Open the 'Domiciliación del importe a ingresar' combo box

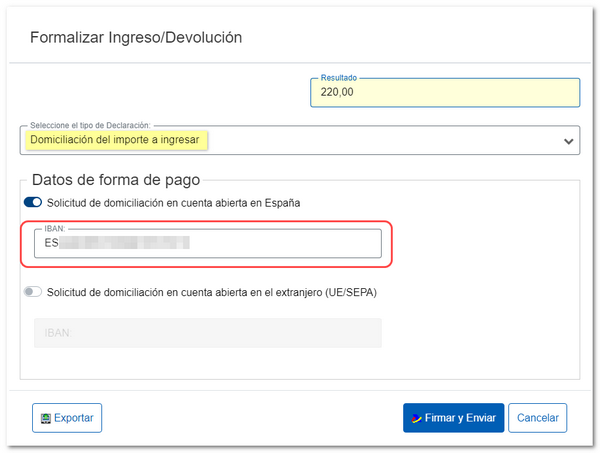point(298,141)
